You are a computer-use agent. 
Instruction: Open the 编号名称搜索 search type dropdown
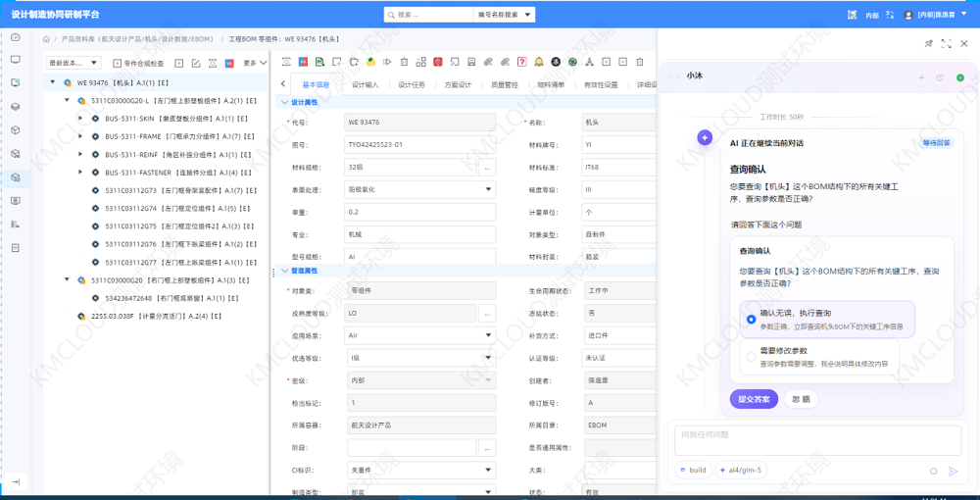pos(505,15)
